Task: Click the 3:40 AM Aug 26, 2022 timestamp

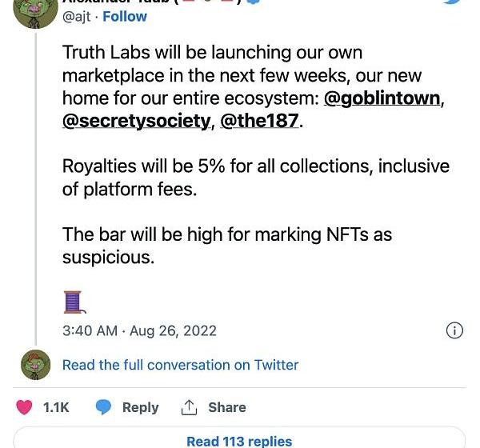Action: [x=139, y=330]
